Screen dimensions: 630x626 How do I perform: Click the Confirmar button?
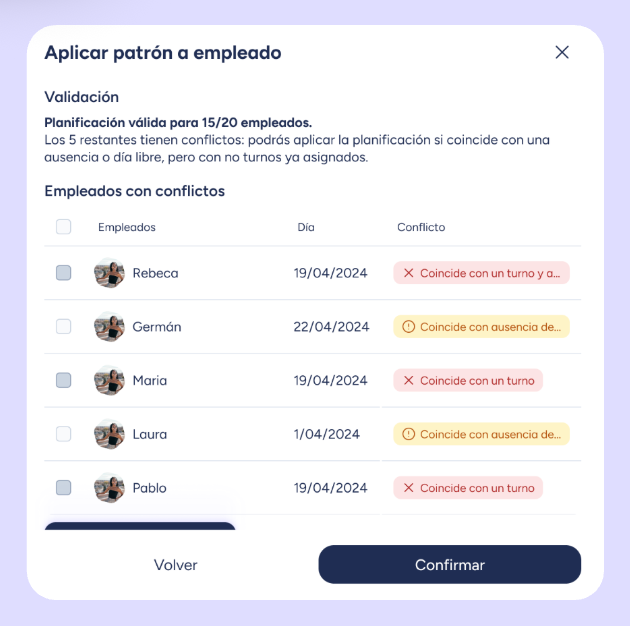point(449,565)
